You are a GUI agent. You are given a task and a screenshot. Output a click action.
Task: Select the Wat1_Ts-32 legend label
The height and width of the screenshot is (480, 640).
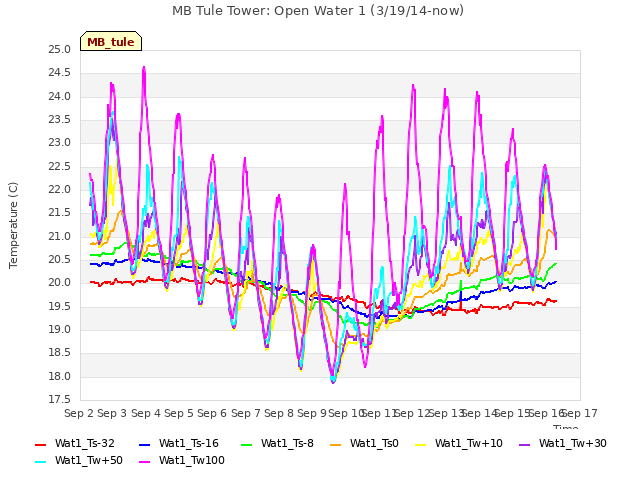84,444
